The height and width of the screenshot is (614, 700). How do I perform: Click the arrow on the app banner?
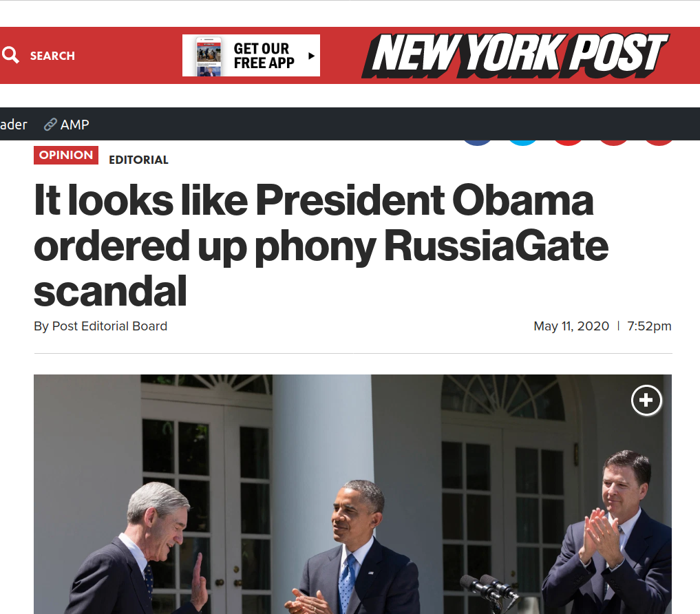point(311,56)
